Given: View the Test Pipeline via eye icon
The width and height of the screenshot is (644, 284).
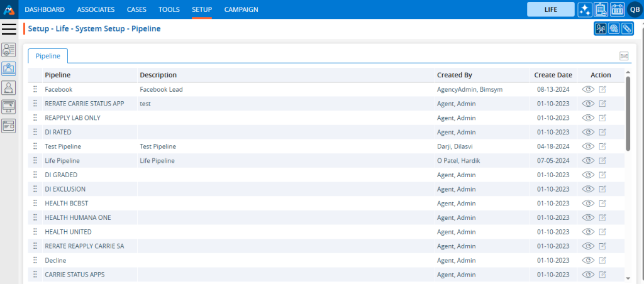Looking at the screenshot, I should coord(588,146).
